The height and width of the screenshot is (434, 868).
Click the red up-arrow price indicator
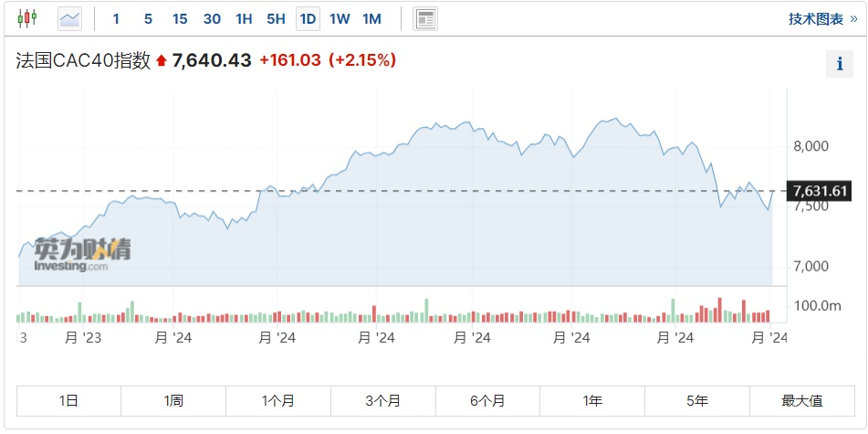pos(162,61)
